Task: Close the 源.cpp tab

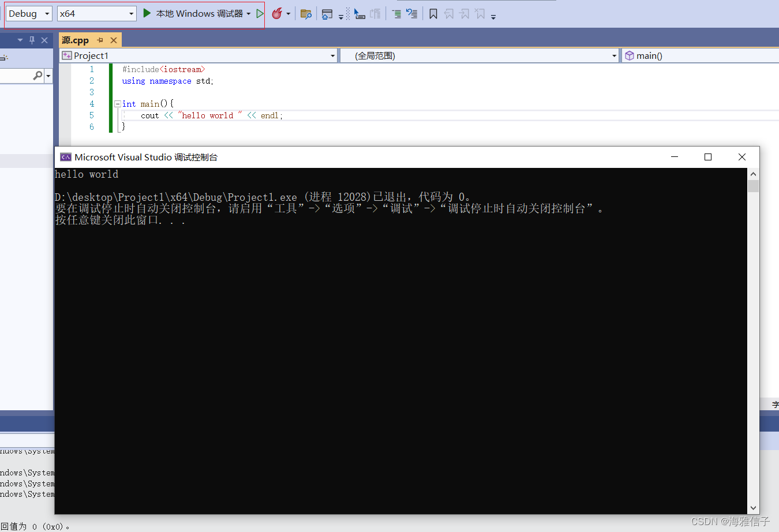Action: pos(114,40)
